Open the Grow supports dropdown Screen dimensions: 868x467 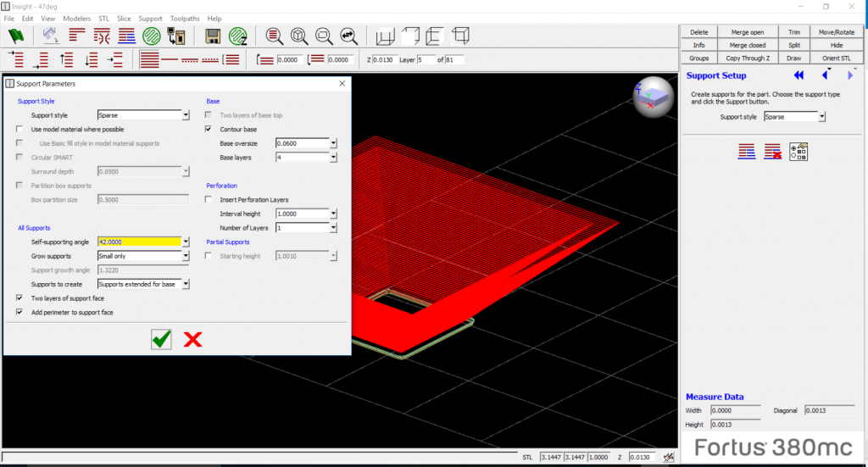[186, 256]
